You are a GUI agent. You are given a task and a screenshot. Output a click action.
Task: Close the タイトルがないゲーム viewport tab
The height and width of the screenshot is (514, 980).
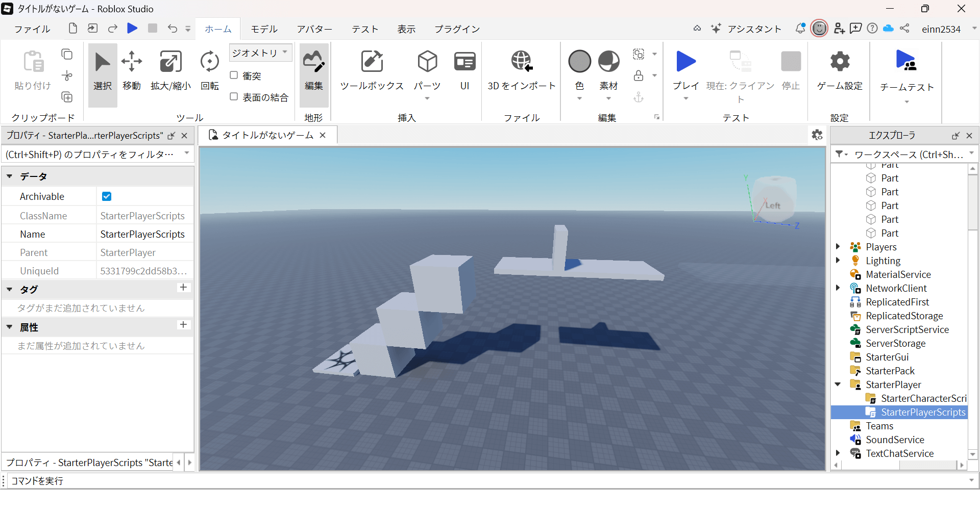click(x=323, y=135)
